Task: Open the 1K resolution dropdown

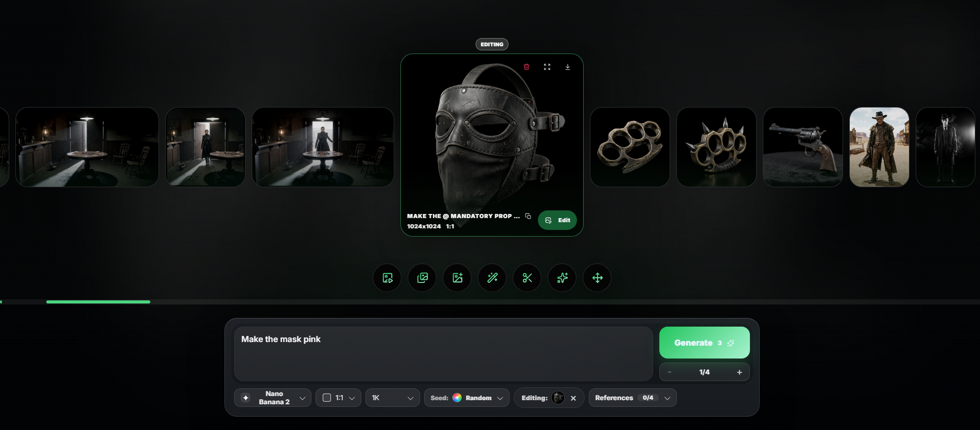Action: [x=392, y=398]
